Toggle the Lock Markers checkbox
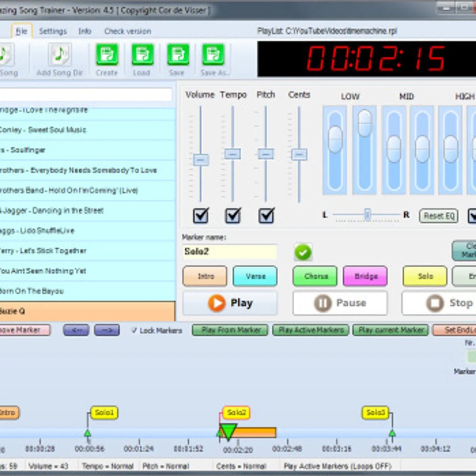Screen dimensions: 476x476 click(x=134, y=330)
